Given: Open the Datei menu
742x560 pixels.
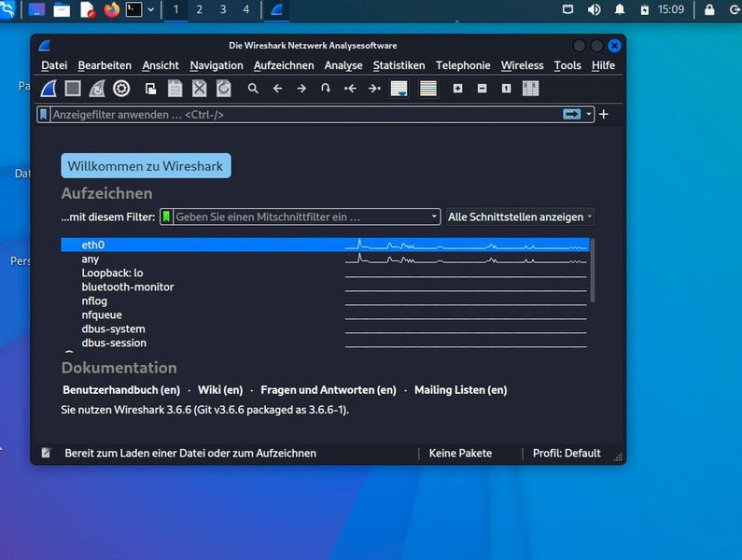Looking at the screenshot, I should coord(54,65).
